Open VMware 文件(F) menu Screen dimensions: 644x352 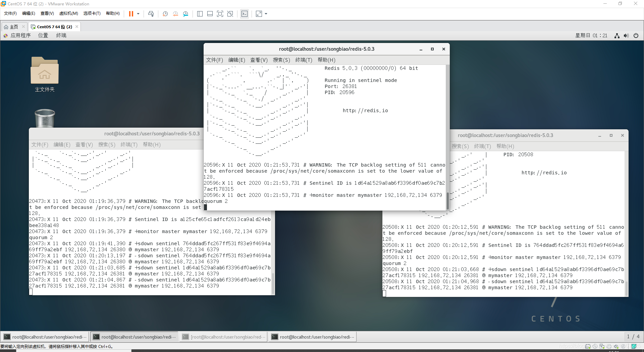tap(10, 13)
